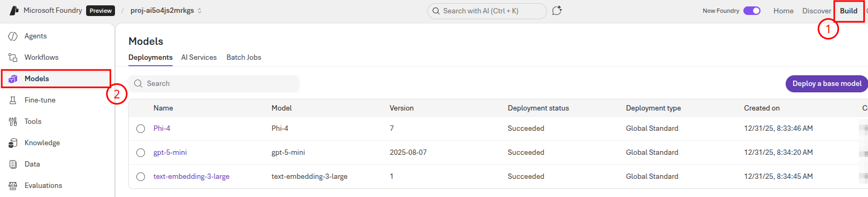Focus the Search with AI field
868x197 pixels.
coord(487,11)
